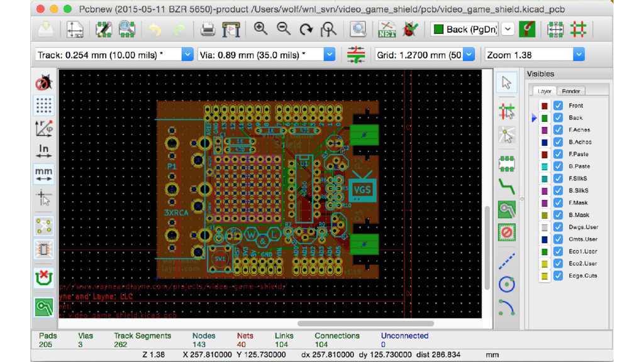Select Eco1.User layer name
Image resolution: width=644 pixels, height=362 pixels.
(x=583, y=251)
